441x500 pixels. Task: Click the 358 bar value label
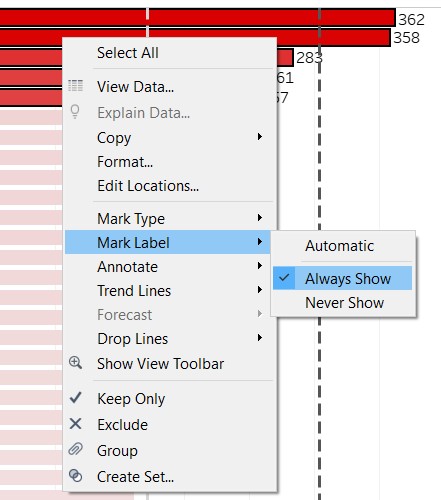(x=406, y=38)
